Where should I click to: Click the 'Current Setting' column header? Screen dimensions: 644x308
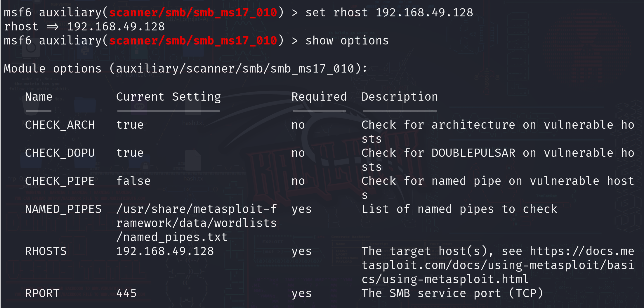[169, 97]
